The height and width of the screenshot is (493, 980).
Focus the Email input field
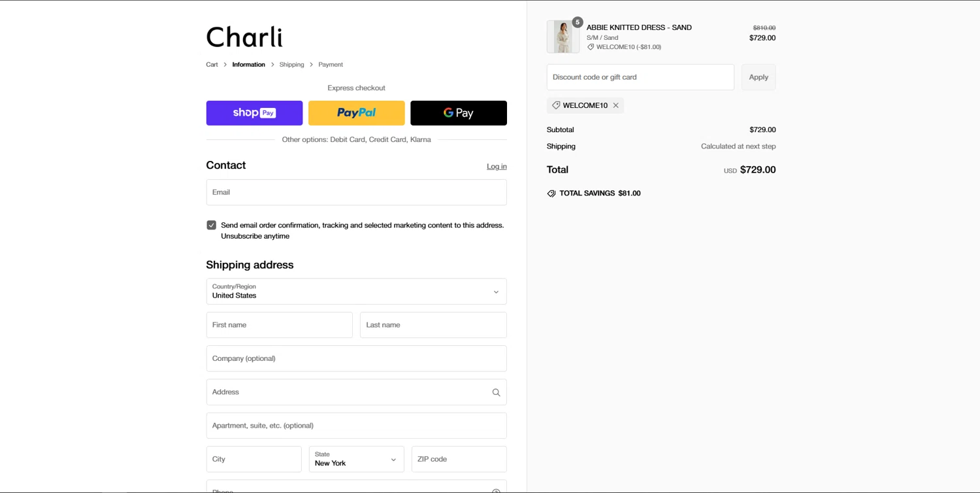point(357,192)
